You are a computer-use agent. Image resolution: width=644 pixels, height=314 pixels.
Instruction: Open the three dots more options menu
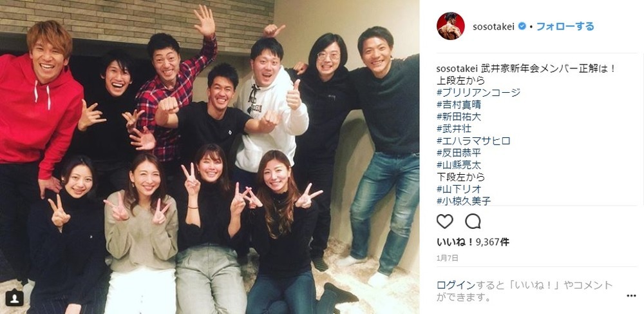pos(631,296)
